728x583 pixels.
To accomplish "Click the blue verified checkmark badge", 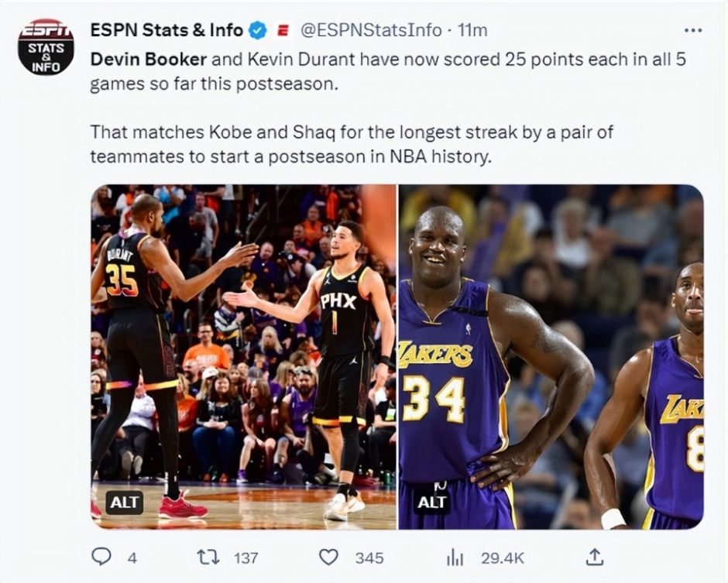I will [258, 30].
